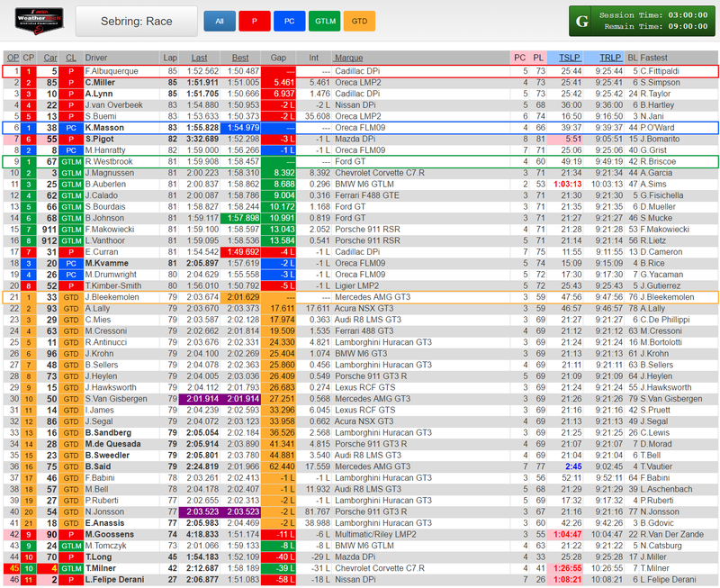This screenshot has width=720, height=588.
Task: Filter by the blue PC class
Action: [x=289, y=21]
